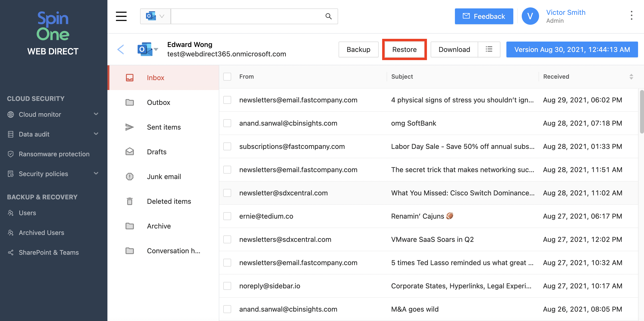
Task: Click the Cloud monitor globe icon
Action: click(x=10, y=115)
